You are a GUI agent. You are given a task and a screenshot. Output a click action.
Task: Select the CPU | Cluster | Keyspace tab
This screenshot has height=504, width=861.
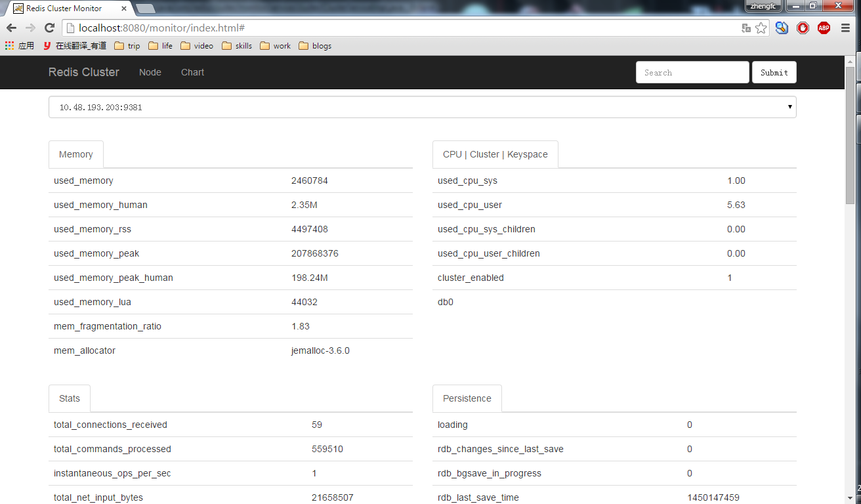point(495,154)
